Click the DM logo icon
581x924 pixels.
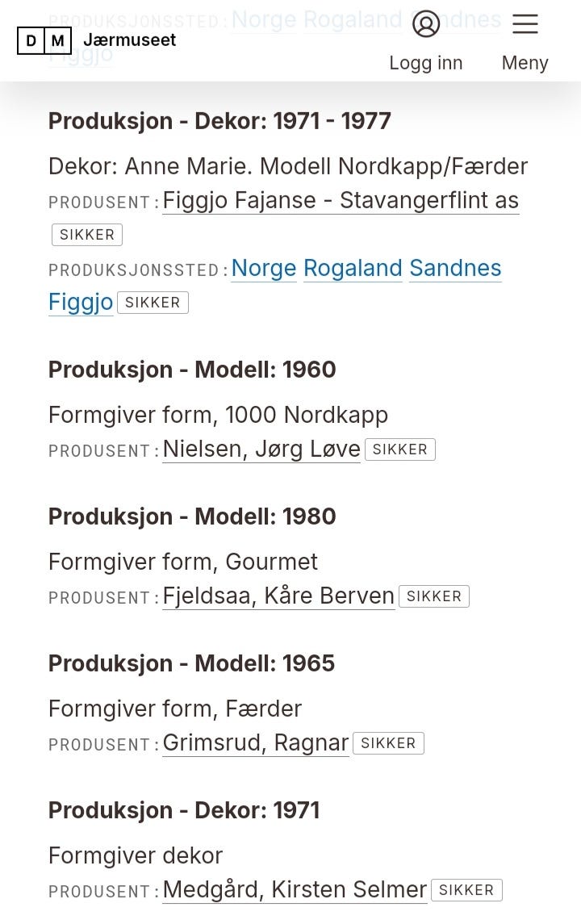[44, 40]
